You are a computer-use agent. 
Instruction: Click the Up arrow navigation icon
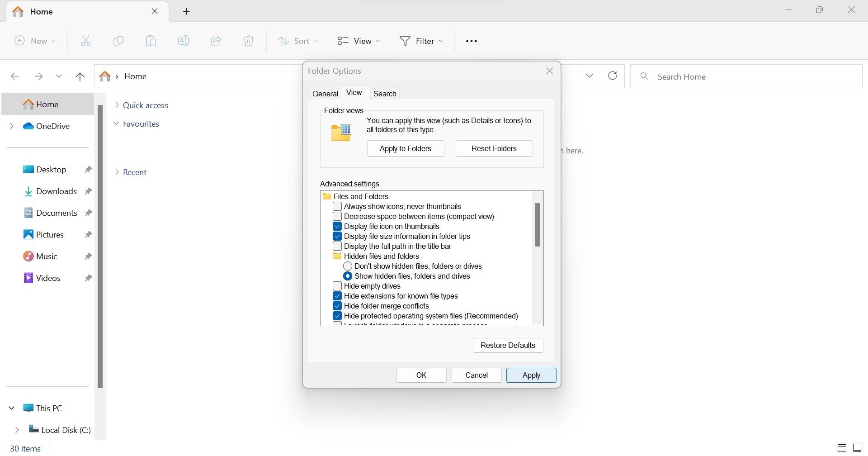point(80,76)
